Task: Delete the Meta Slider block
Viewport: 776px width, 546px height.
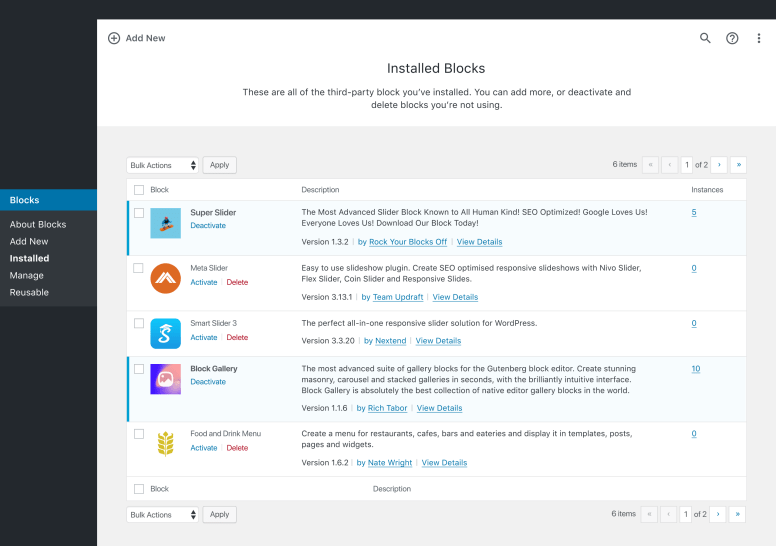Action: pyautogui.click(x=237, y=282)
